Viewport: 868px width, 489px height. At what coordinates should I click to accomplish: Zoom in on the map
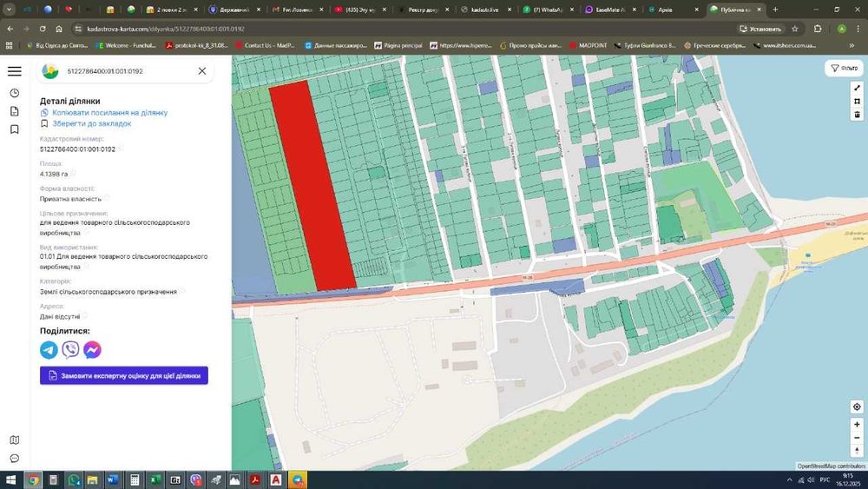coord(857,425)
